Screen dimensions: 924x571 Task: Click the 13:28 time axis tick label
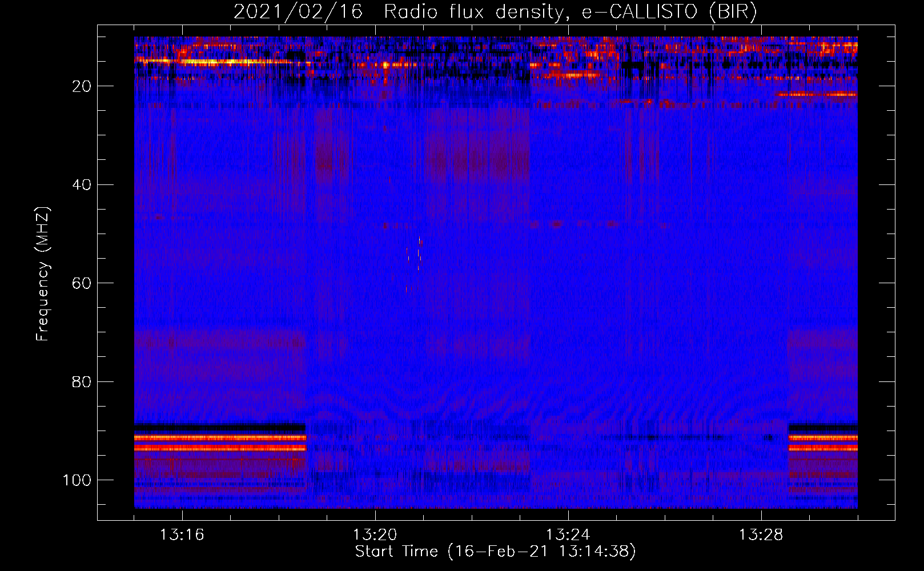(x=761, y=535)
